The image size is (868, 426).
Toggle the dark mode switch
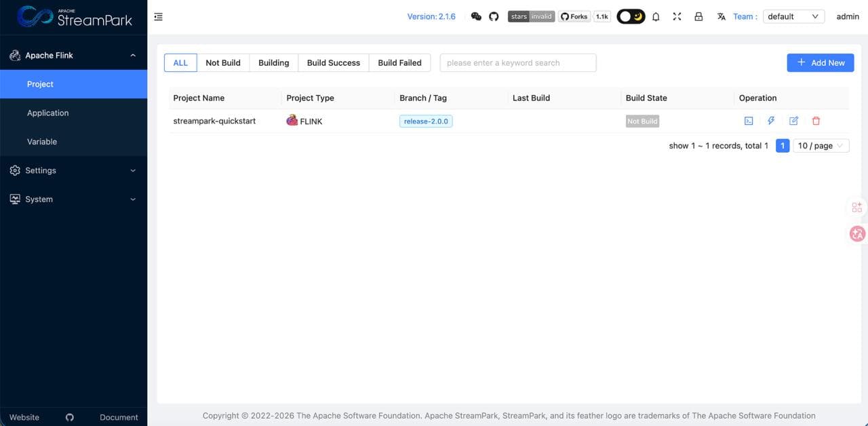(631, 16)
